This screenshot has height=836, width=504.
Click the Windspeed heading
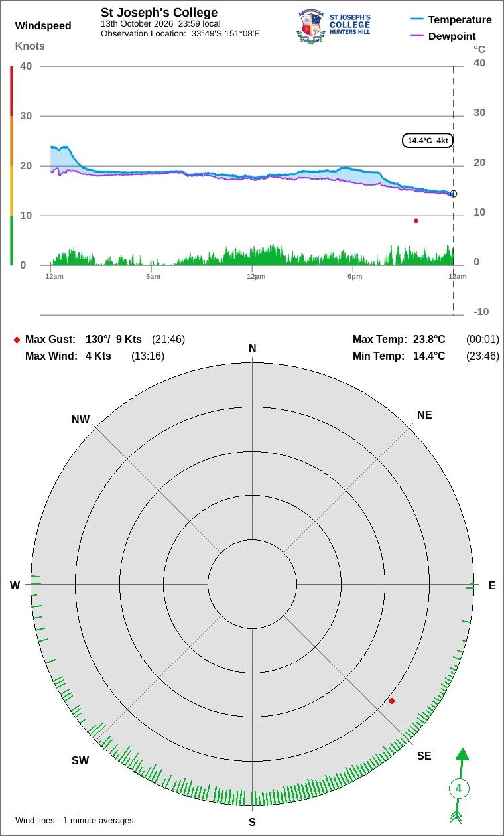click(x=43, y=26)
